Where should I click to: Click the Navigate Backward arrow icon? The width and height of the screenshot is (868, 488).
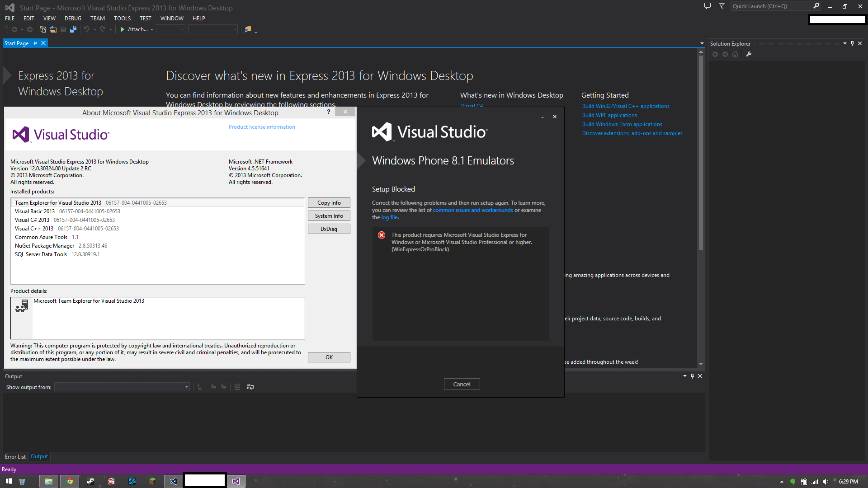point(14,29)
